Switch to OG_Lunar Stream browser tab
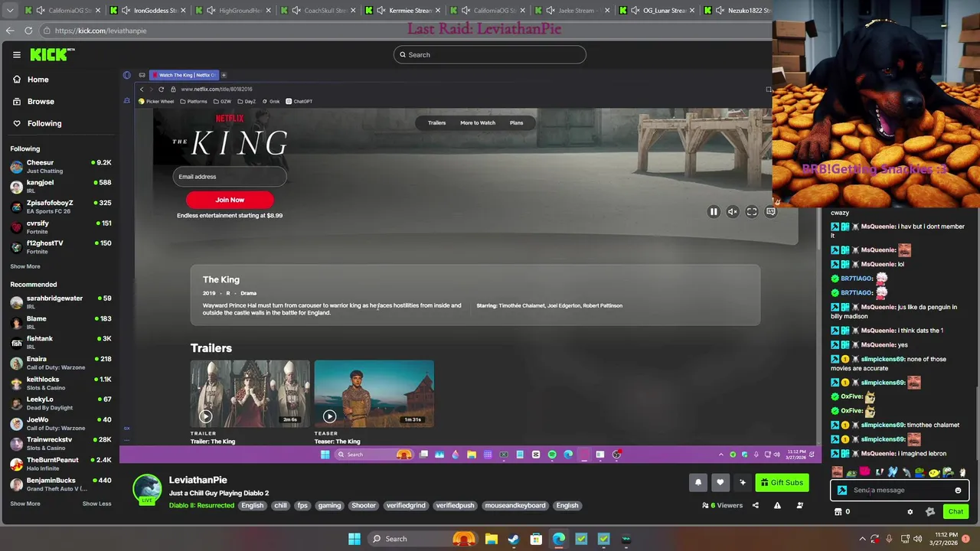This screenshot has width=980, height=551. (655, 11)
